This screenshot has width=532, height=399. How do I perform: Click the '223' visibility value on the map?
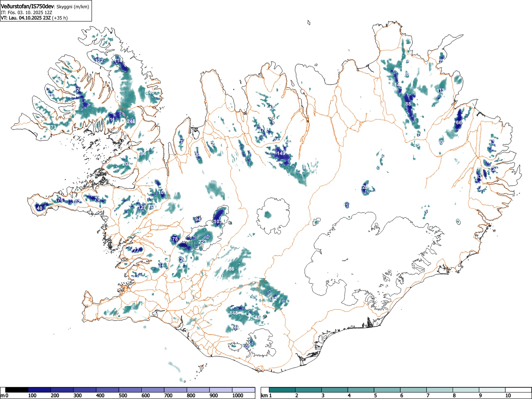click(202, 242)
